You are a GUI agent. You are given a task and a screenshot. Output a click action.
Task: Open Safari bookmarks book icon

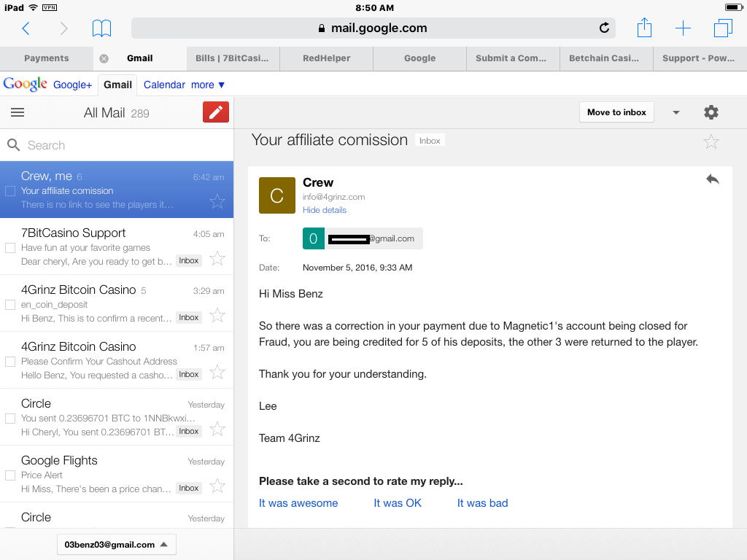click(x=101, y=28)
